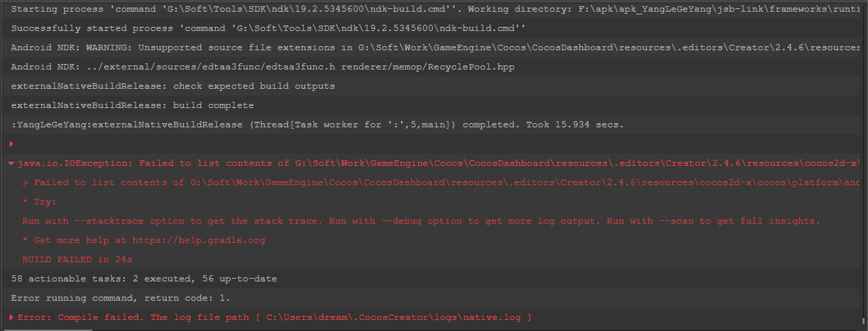
Task: Expand the collapsed red arrow log entry
Action: [12, 144]
